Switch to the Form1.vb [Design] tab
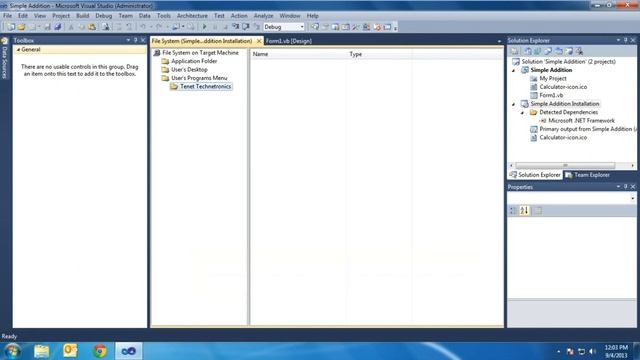Screen dimensions: 640x360 pyautogui.click(x=289, y=41)
